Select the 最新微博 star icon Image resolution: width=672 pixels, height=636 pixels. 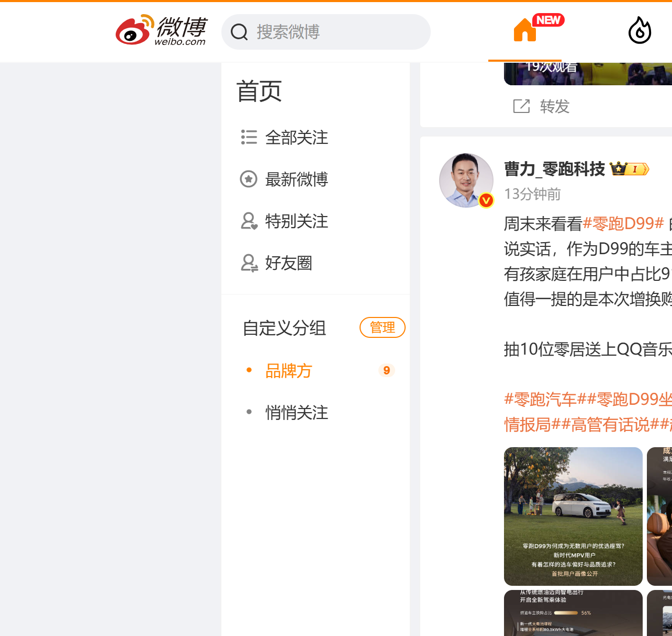pyautogui.click(x=249, y=179)
